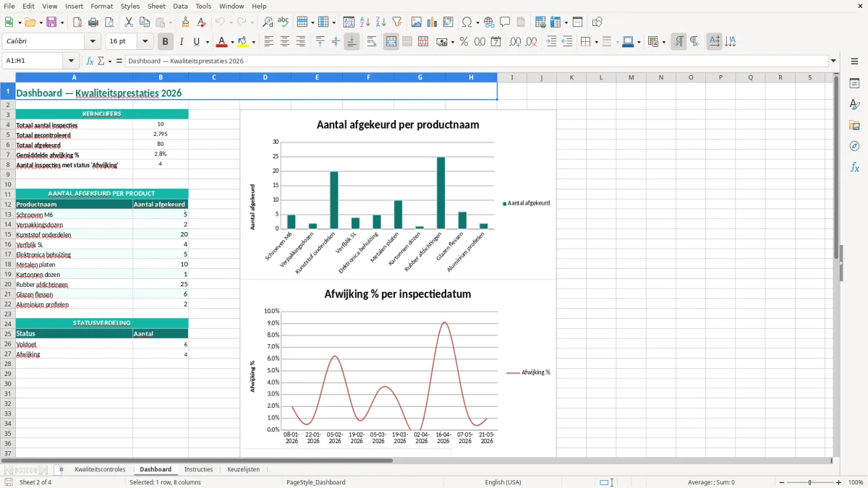
Task: Insert special character omega icon
Action: pos(467,22)
